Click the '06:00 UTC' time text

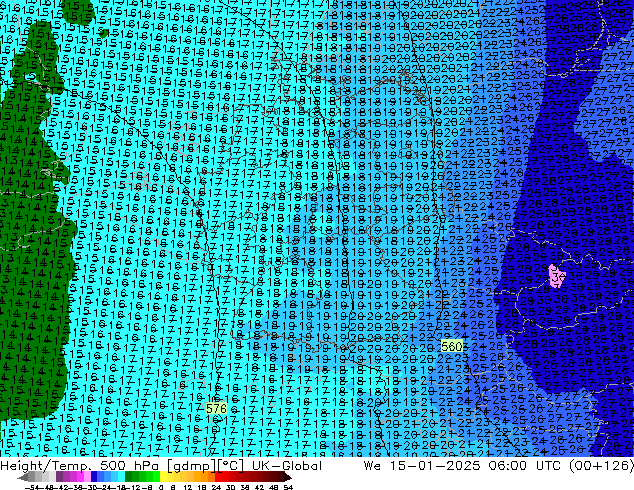[x=524, y=466]
